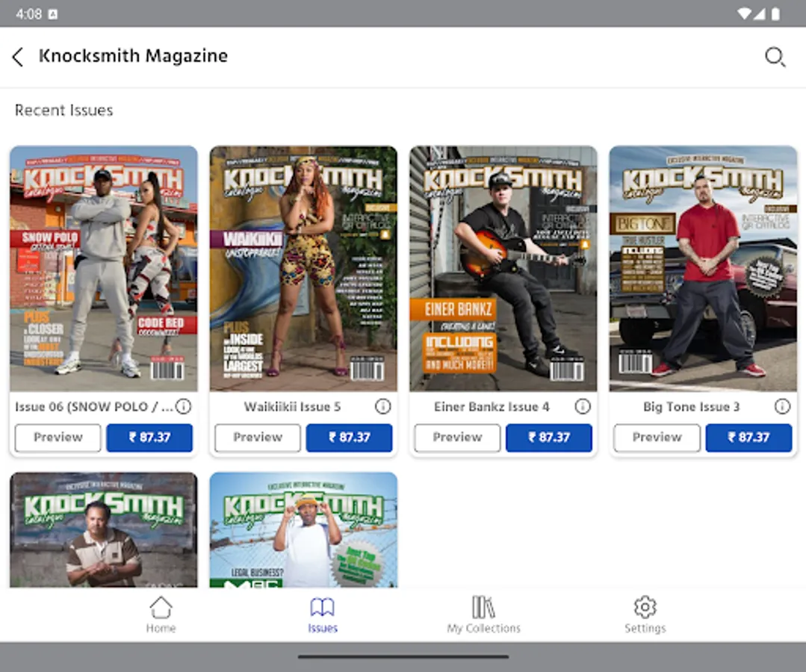Show info for Waikiikii Issue 5
The width and height of the screenshot is (806, 672).
(x=382, y=406)
